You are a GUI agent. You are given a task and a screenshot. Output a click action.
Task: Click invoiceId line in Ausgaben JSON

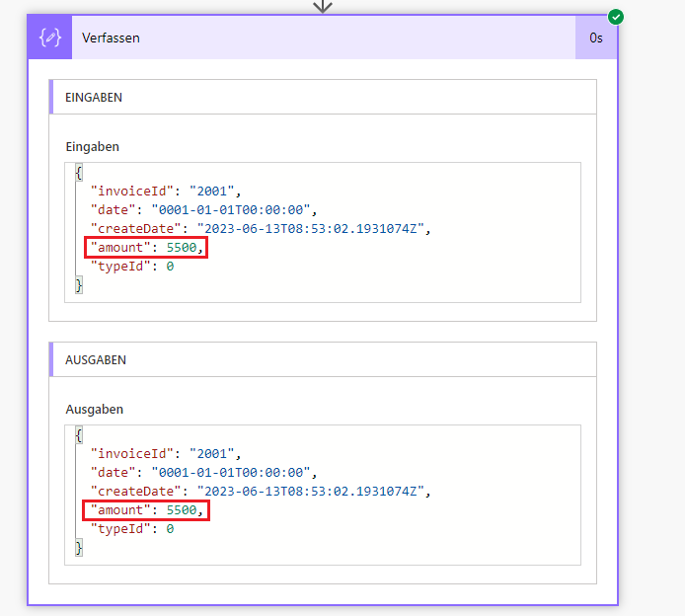point(166,454)
